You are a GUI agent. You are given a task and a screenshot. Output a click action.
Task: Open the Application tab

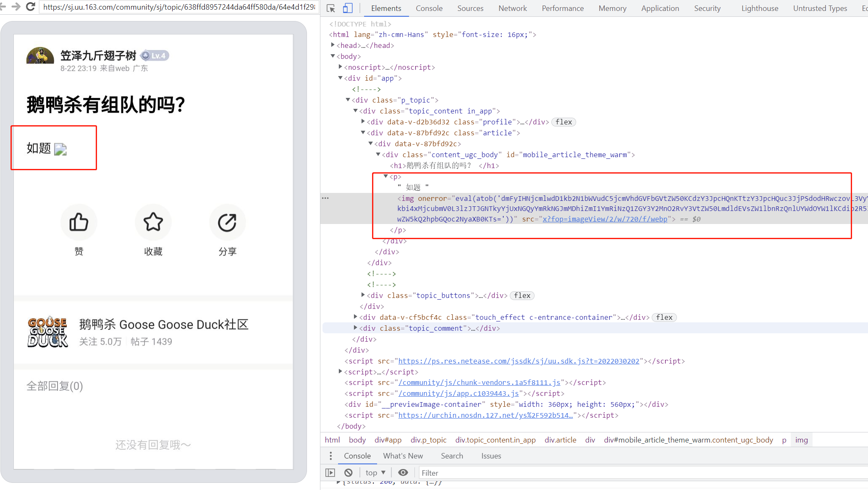660,8
